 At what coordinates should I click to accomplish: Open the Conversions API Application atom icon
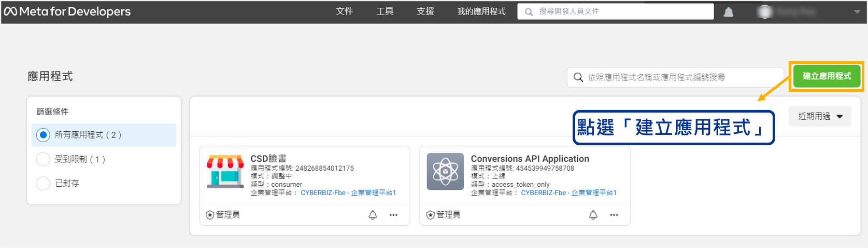click(445, 171)
